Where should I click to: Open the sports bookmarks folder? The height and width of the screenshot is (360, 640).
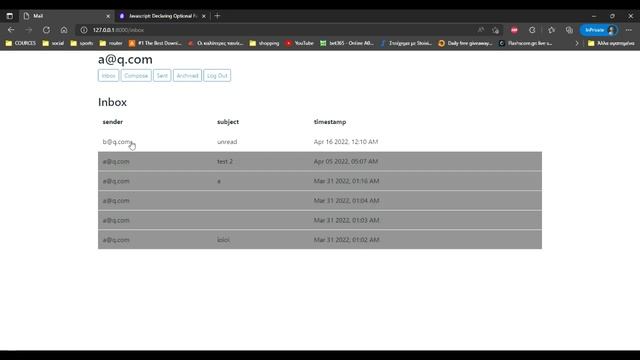(82, 43)
